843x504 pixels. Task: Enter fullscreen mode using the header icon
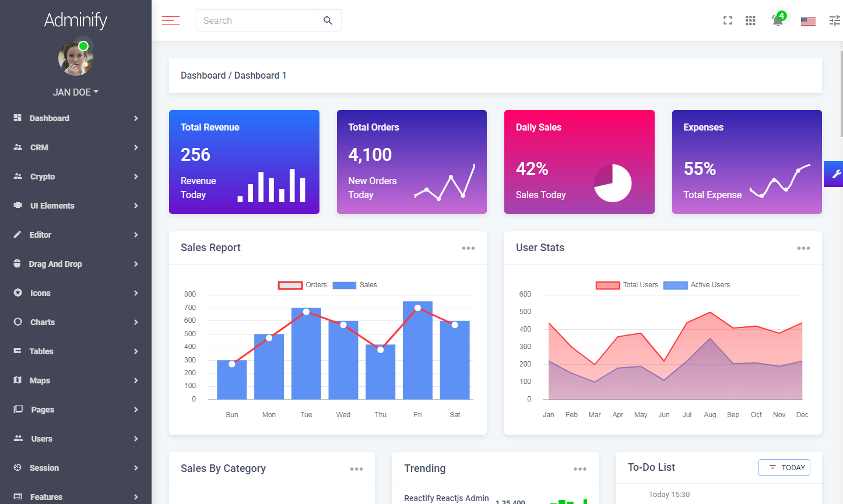pyautogui.click(x=728, y=21)
